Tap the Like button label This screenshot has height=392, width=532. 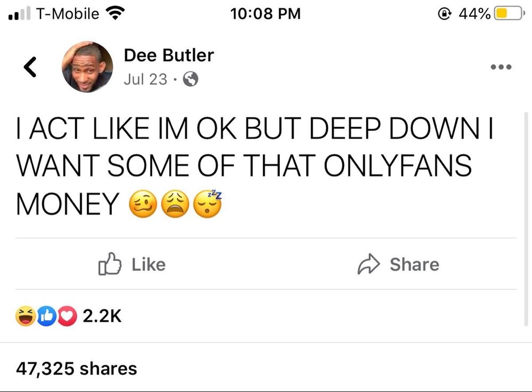[148, 264]
